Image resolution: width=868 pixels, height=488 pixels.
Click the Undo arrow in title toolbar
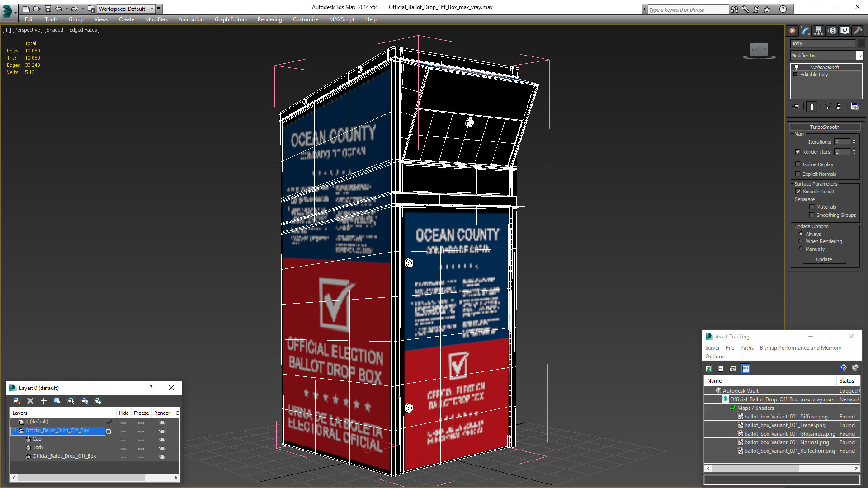pos(59,9)
